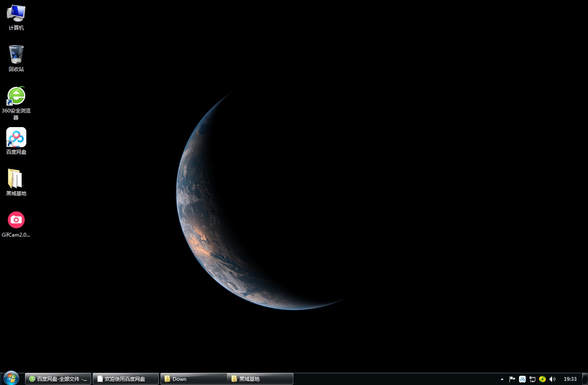Screen dimensions: 588x385
Task: Select the 计算机 desktop icon
Action: (x=16, y=18)
